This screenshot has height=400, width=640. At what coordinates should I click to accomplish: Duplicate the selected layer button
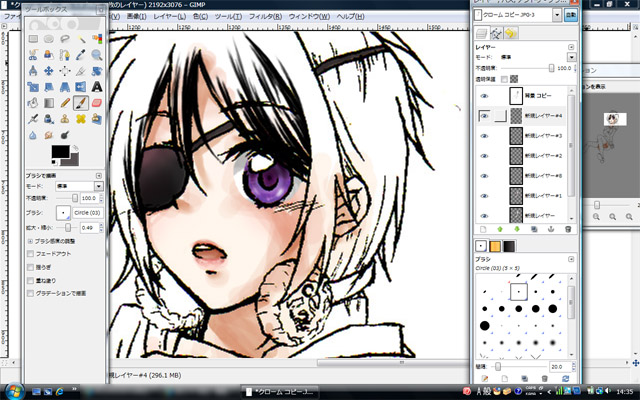[x=534, y=229]
